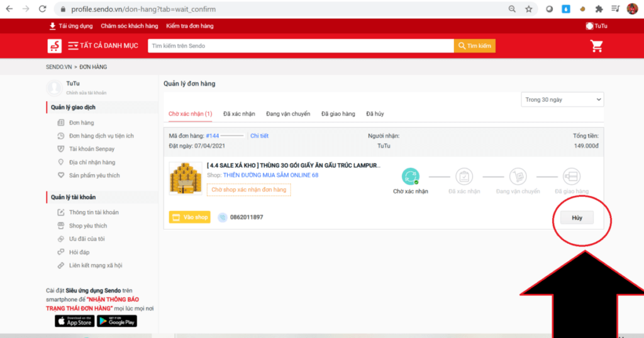The image size is (644, 338).
Task: Open Hỏi đáp in sidebar
Action: (79, 253)
